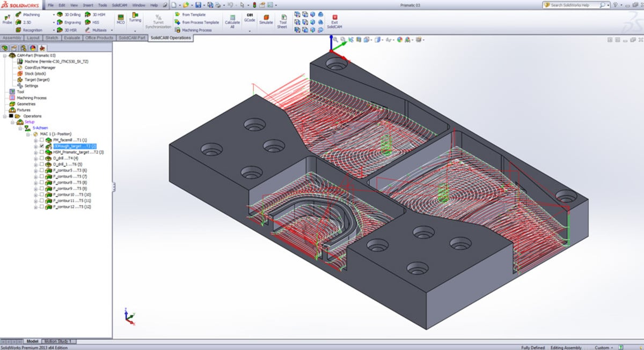Enable the D_drill T4 operation checkbox
Screen dimensions: 644x350
coord(42,158)
